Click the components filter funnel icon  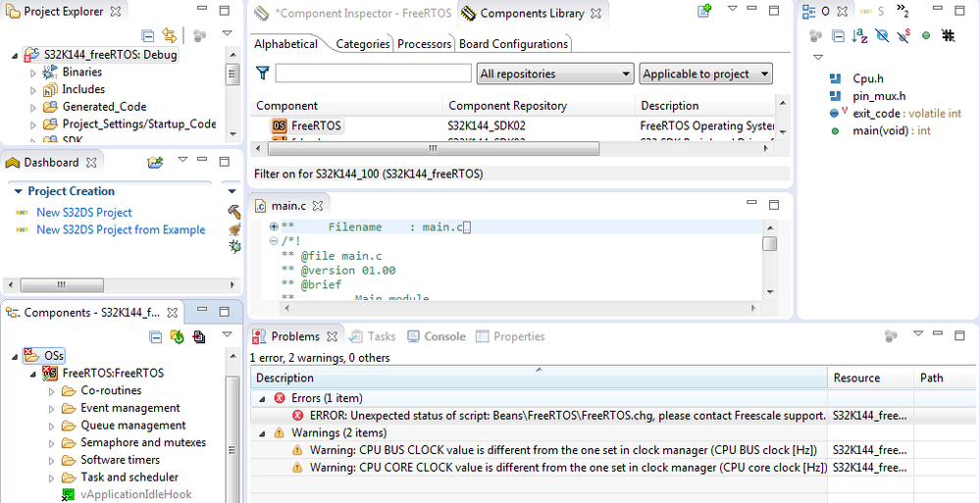point(263,74)
